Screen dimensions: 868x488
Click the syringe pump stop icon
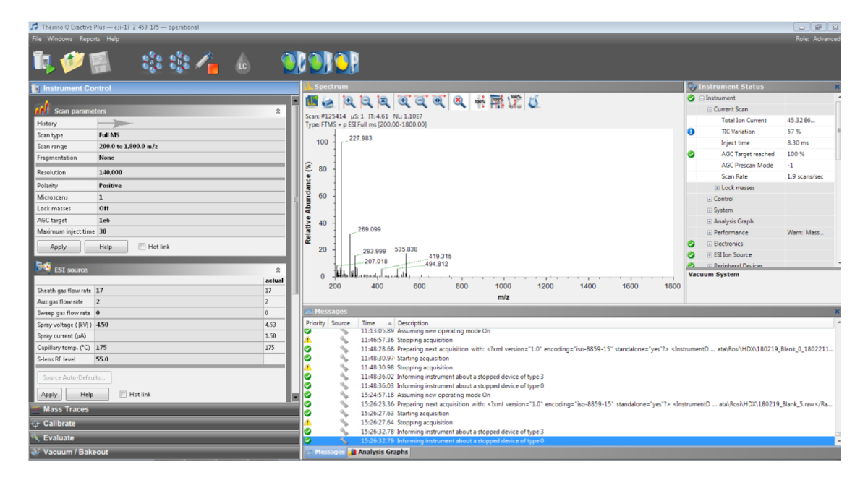pyautogui.click(x=208, y=64)
